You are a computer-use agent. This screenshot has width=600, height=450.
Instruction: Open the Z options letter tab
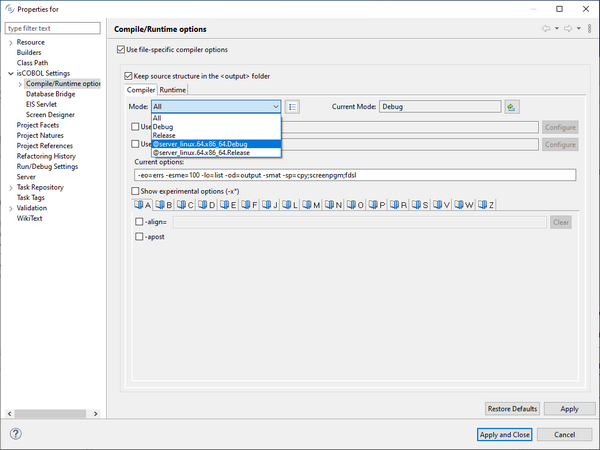[486, 205]
